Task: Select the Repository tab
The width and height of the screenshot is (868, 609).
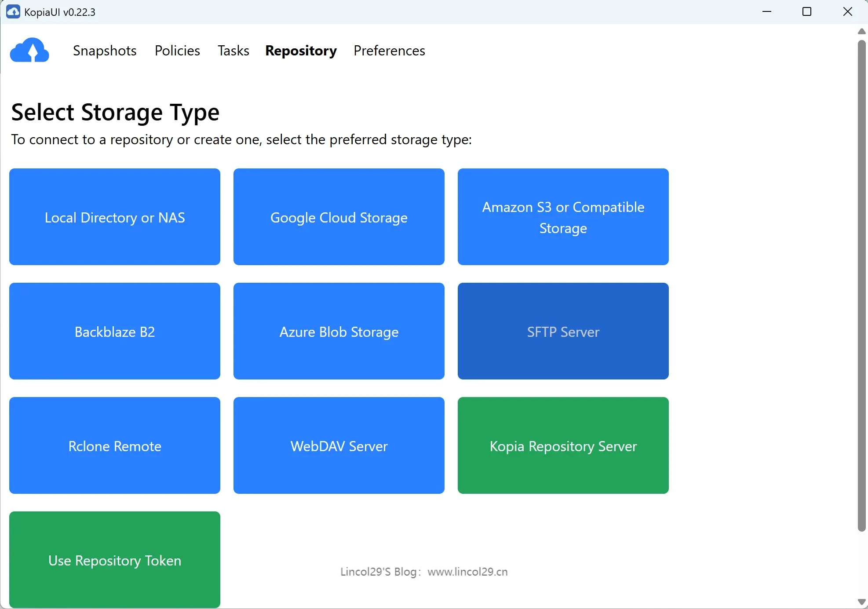Action: click(301, 51)
